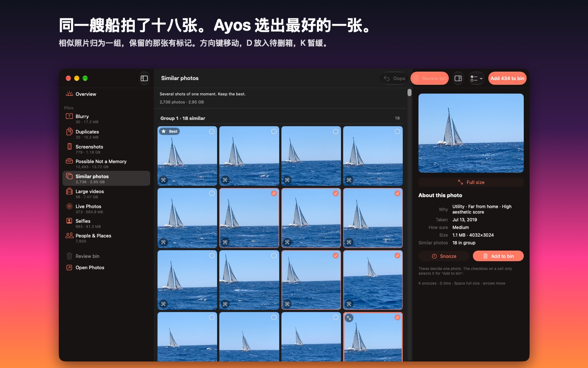Open the selection options dropdown in the toolbar
588x368 pixels.
coord(476,78)
